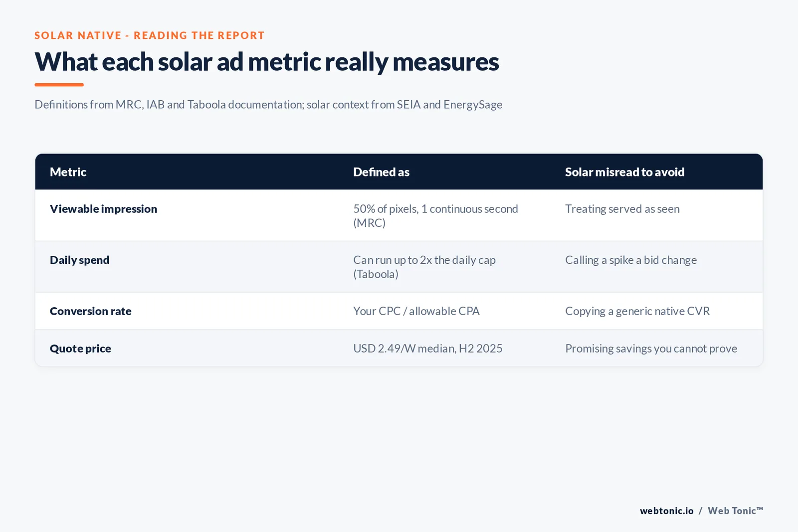Click the subtitle starting 'Definitions from MRC, IAB'
This screenshot has width=798, height=532.
(268, 105)
